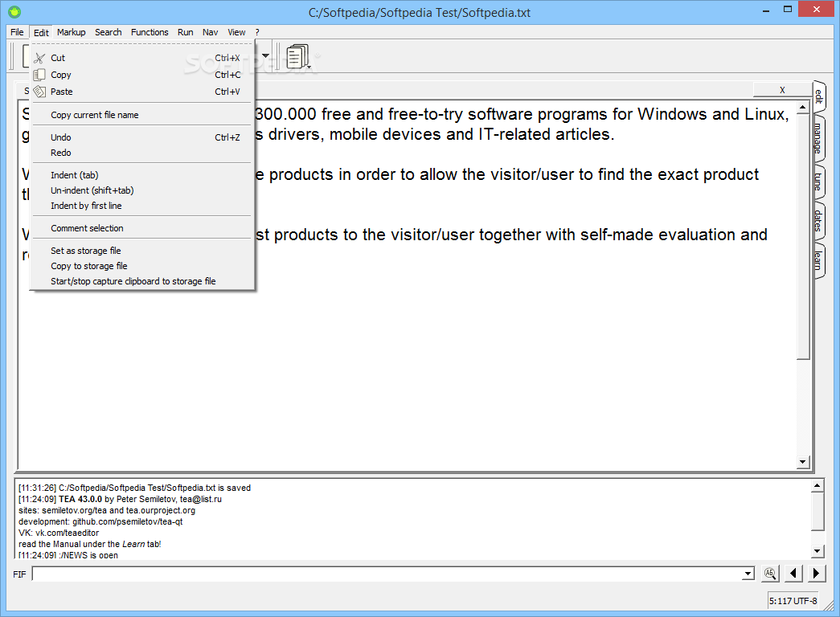
Task: Switch to the tune side tab
Action: [818, 182]
